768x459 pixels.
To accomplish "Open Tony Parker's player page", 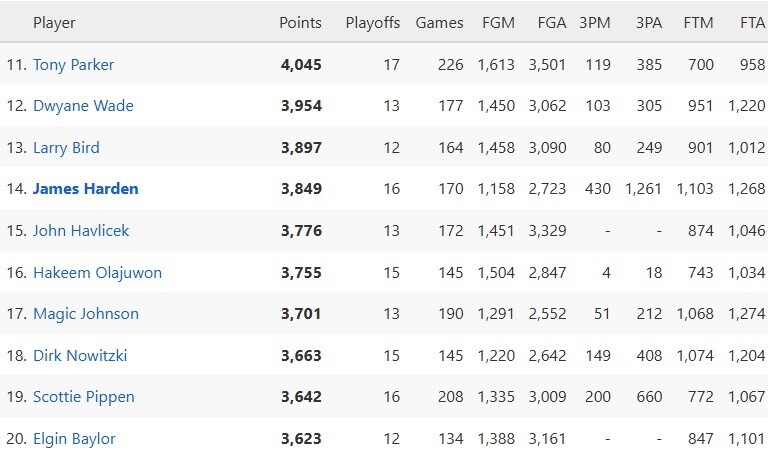I will [x=73, y=65].
